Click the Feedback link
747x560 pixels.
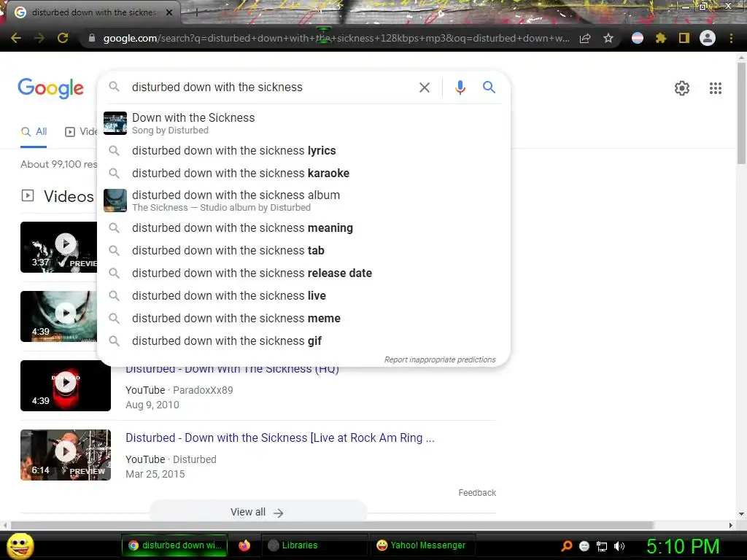click(x=477, y=493)
